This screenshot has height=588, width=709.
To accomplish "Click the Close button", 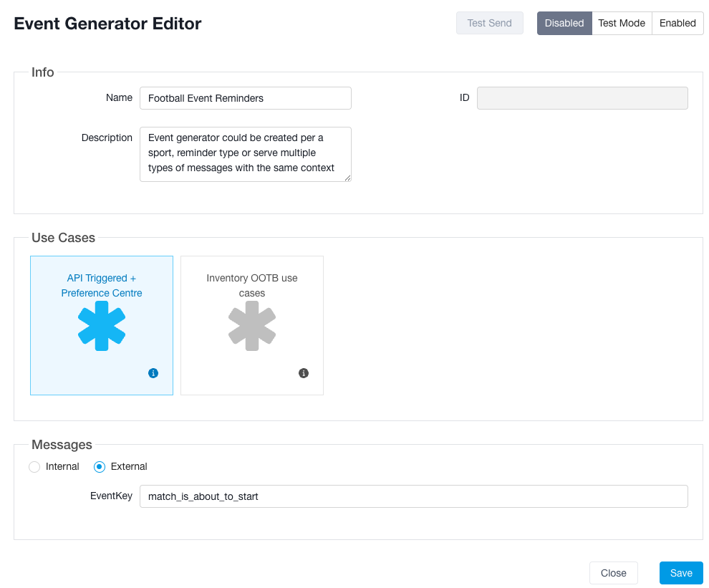I will (614, 573).
